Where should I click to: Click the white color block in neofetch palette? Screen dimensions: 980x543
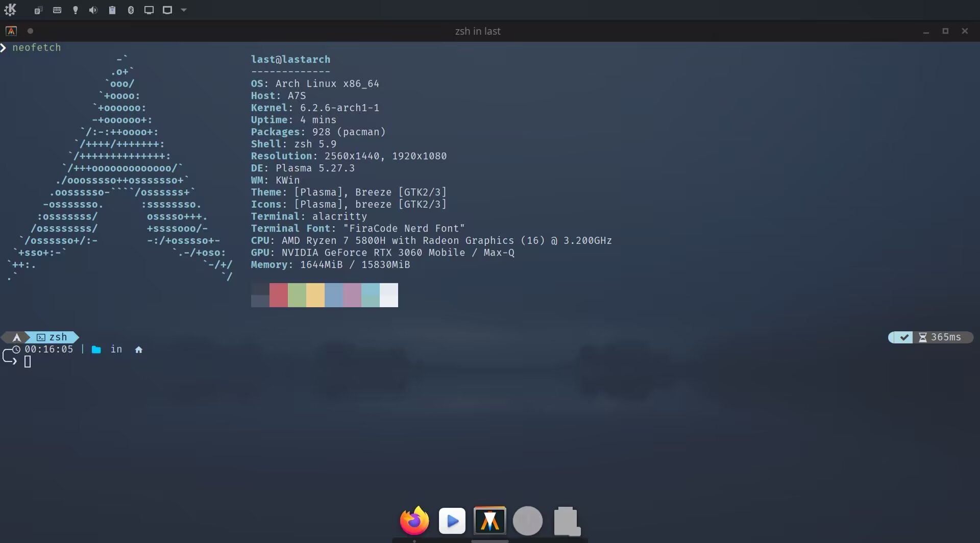point(389,295)
